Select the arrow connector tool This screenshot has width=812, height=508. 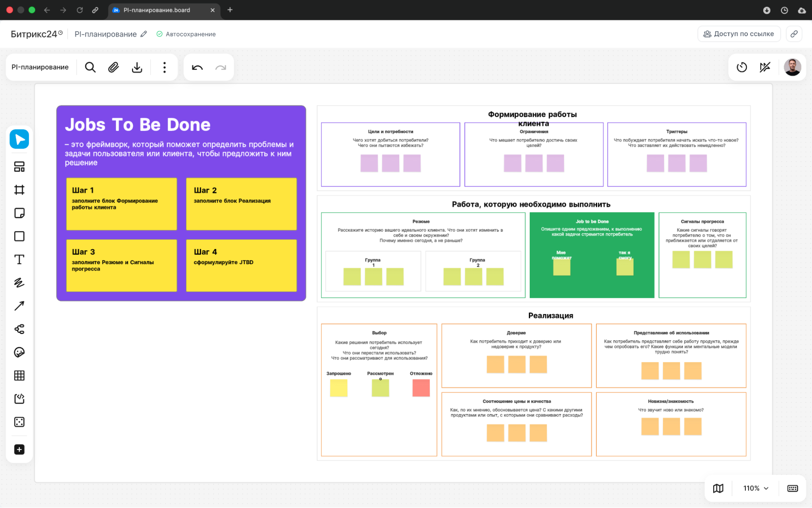[x=19, y=306]
